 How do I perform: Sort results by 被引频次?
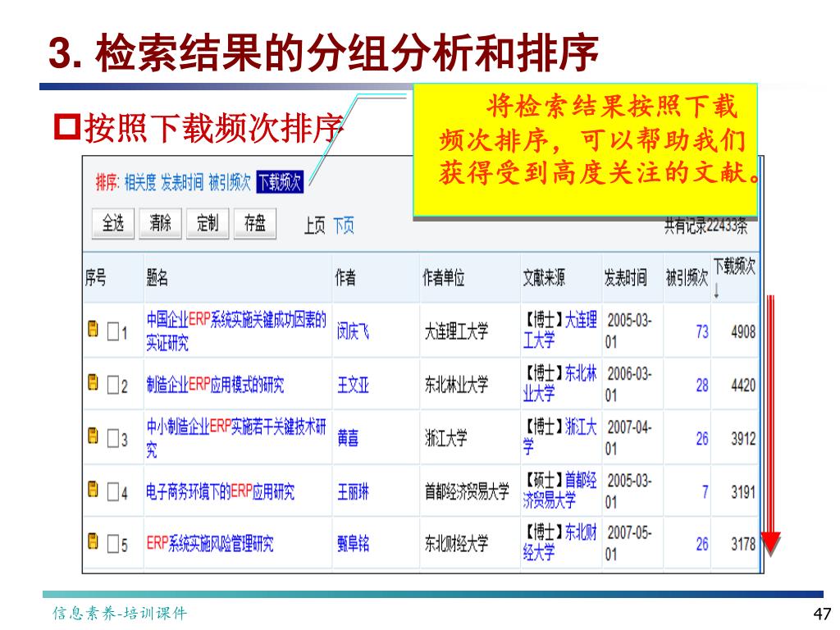[x=230, y=183]
